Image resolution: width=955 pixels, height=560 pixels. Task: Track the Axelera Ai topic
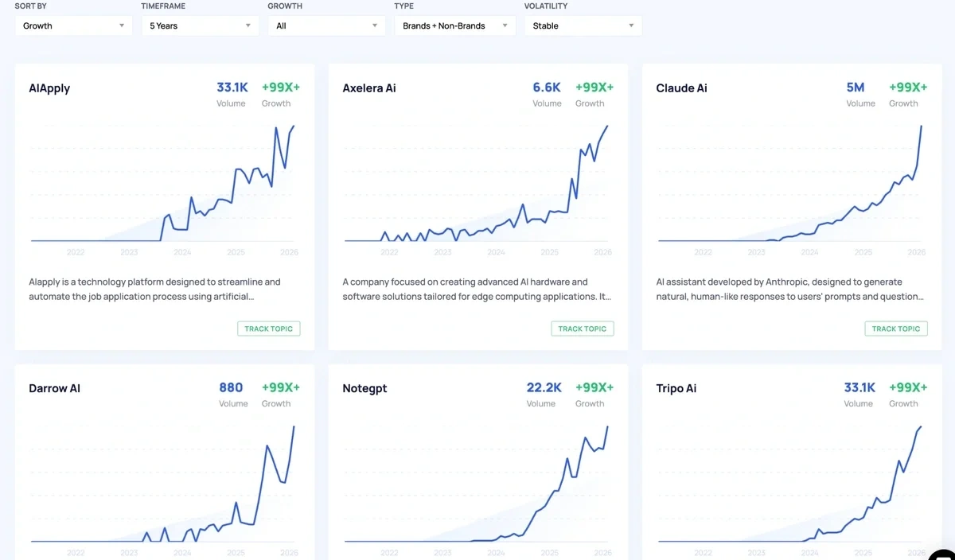[x=582, y=329]
